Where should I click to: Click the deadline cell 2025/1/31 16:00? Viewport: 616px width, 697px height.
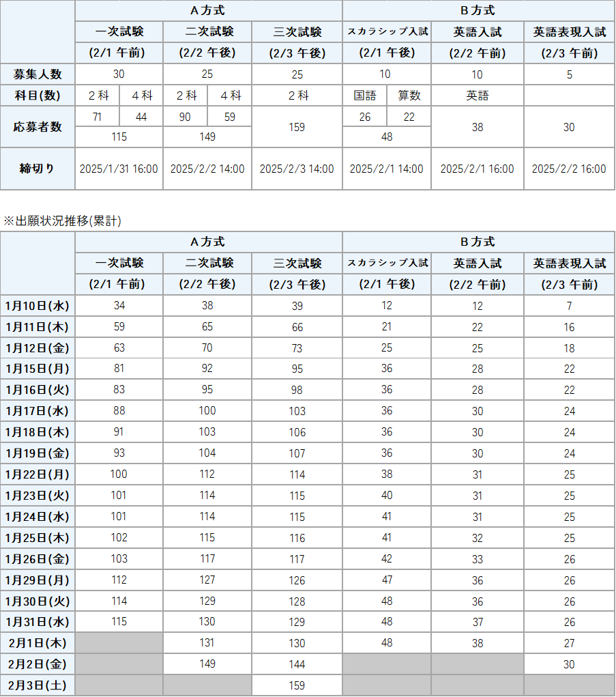pos(119,169)
